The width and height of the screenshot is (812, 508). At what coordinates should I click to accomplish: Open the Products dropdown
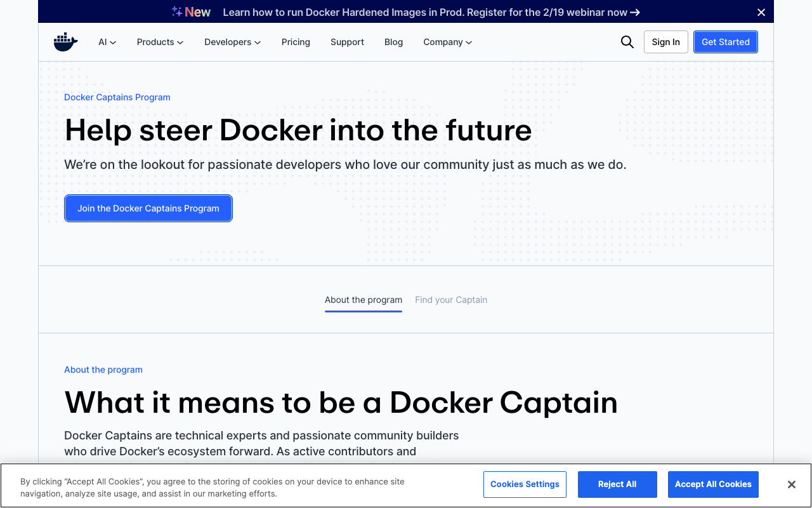tap(160, 42)
